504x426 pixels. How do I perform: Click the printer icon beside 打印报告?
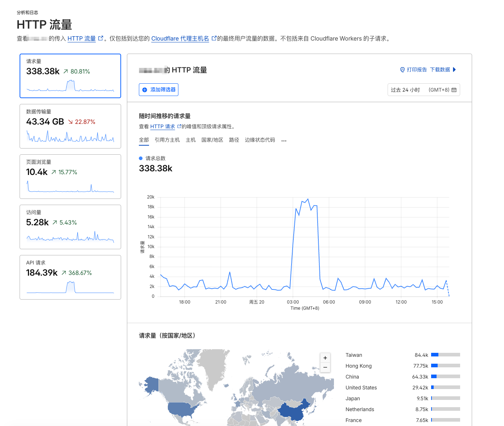click(x=402, y=70)
